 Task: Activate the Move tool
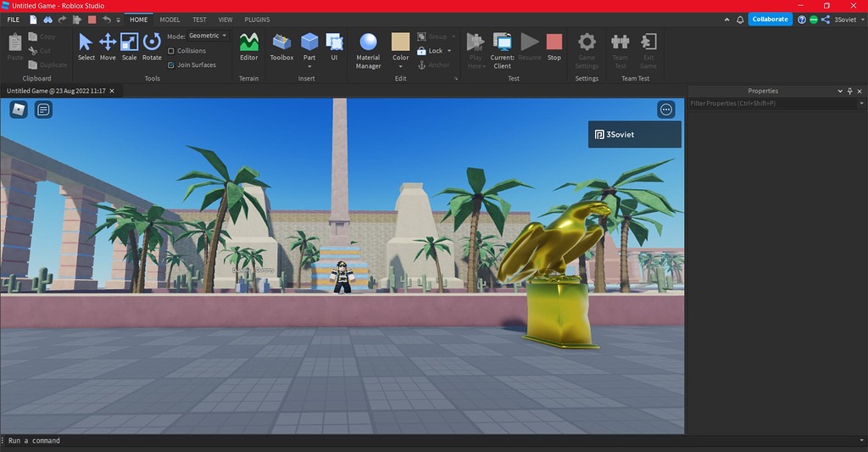click(108, 47)
